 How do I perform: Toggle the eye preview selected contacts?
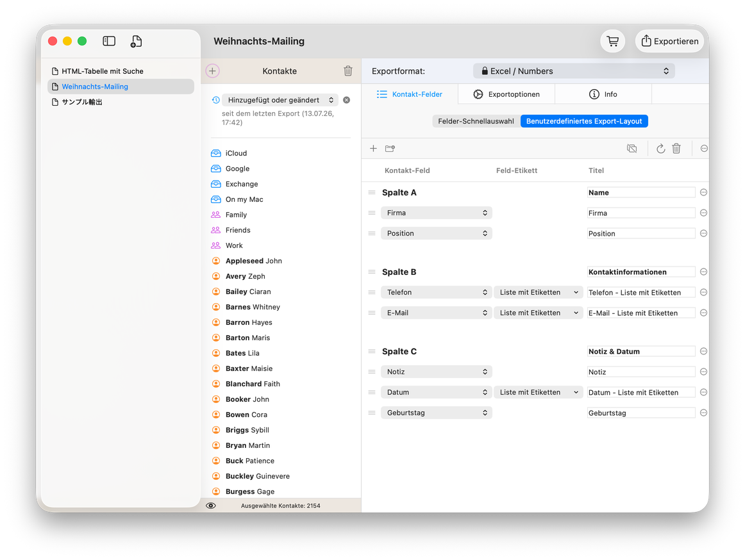click(x=211, y=506)
